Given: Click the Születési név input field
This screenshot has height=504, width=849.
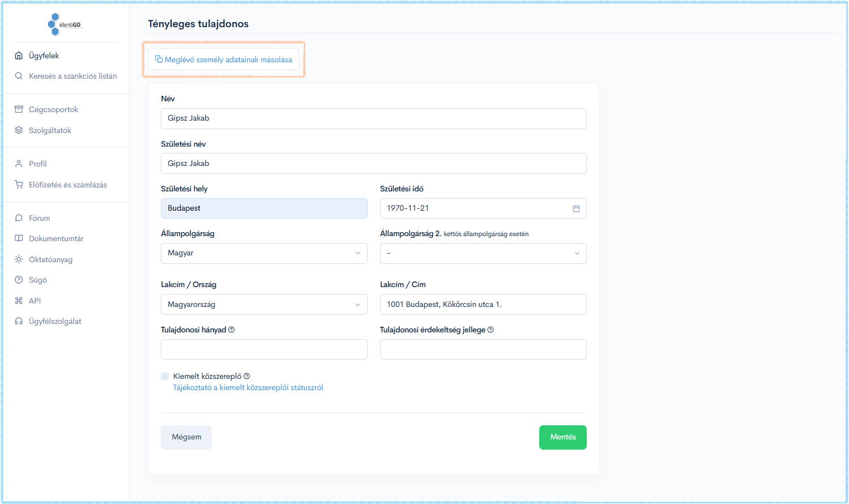Looking at the screenshot, I should pos(374,164).
